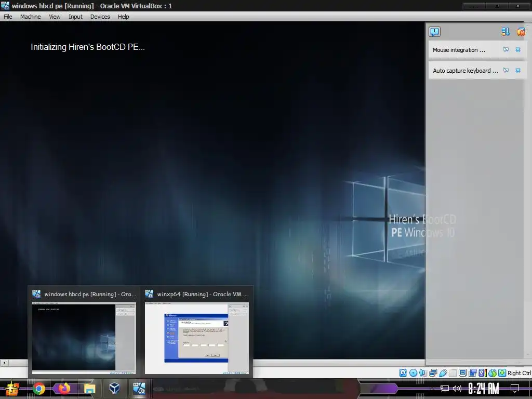
Task: Do not show Mouse integration notification again
Action: 506,49
